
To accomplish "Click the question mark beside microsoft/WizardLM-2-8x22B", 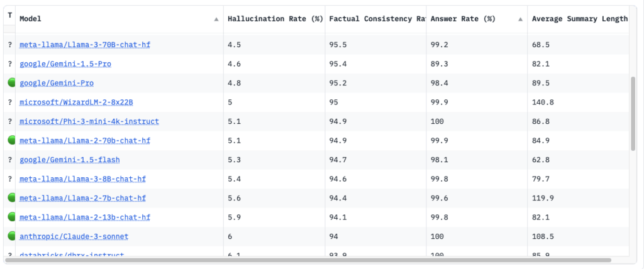I will tap(10, 102).
